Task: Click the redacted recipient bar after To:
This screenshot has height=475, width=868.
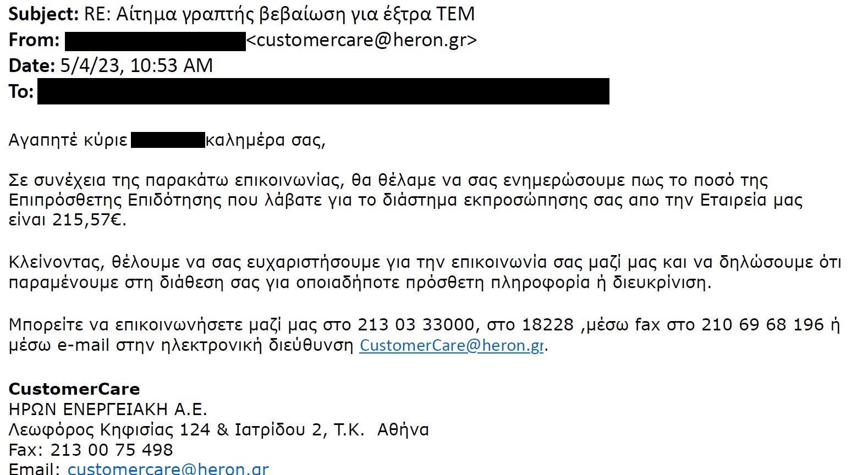Action: click(323, 91)
